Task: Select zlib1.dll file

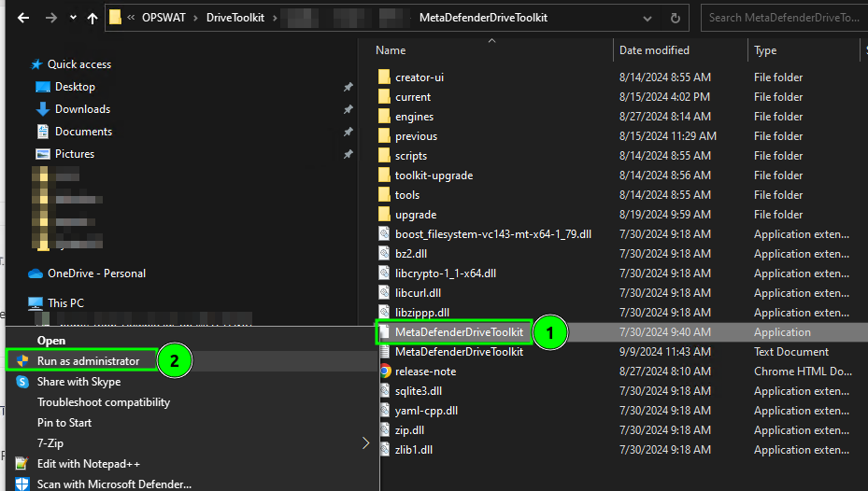Action: coord(414,450)
